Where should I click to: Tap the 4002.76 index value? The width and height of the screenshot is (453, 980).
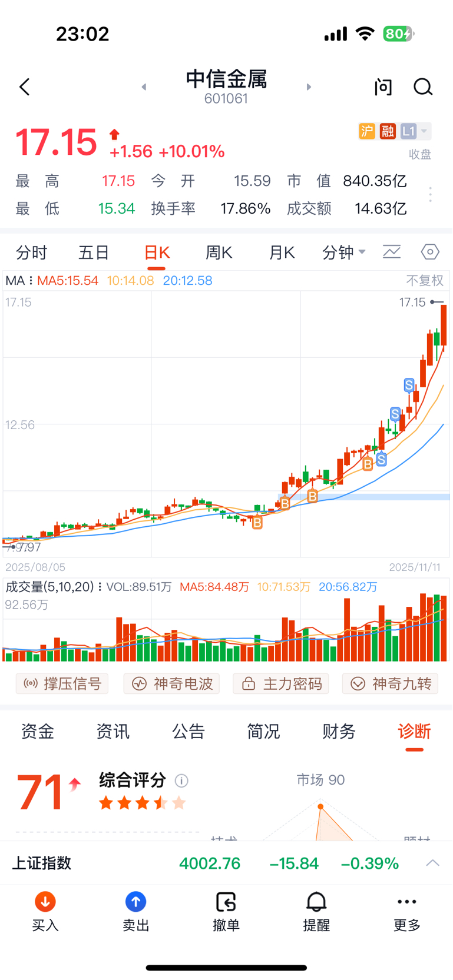click(x=210, y=863)
